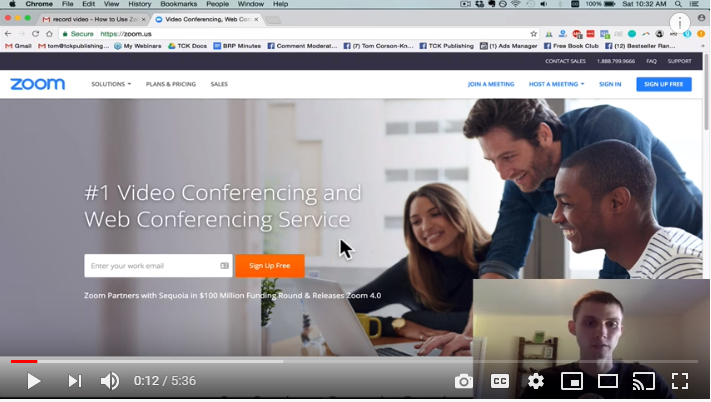Click Join a Meeting
The height and width of the screenshot is (402, 711).
[491, 84]
